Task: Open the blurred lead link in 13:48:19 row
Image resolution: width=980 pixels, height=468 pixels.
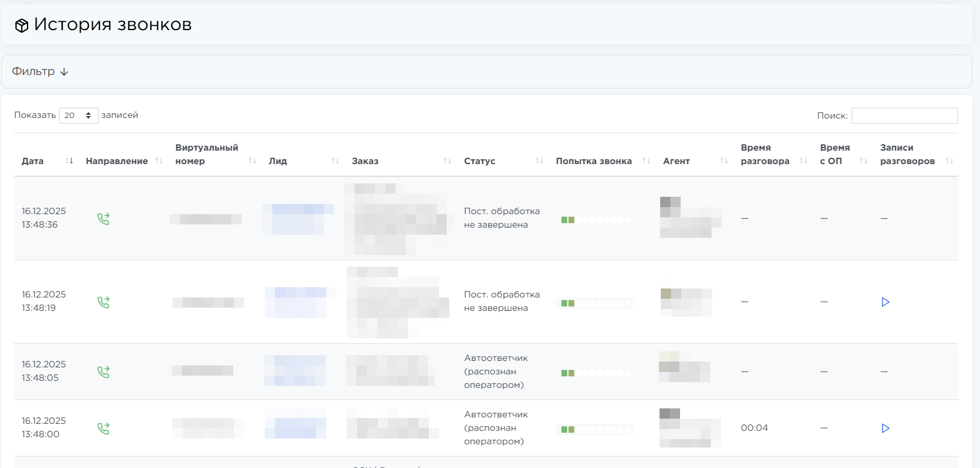Action: [299, 302]
